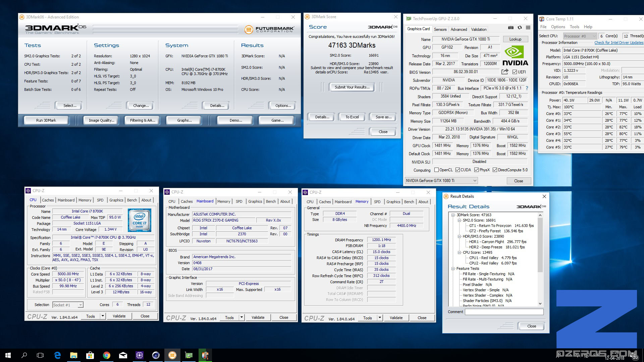Toggle the UEFI checkbox in GPU-Z
Viewport: 644px width, 362px height.
click(x=515, y=72)
